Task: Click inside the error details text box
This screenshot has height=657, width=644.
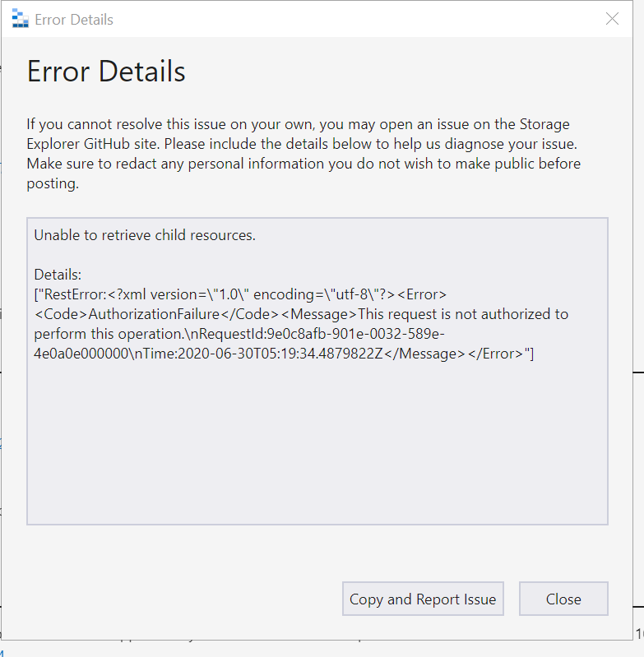Action: pyautogui.click(x=317, y=371)
